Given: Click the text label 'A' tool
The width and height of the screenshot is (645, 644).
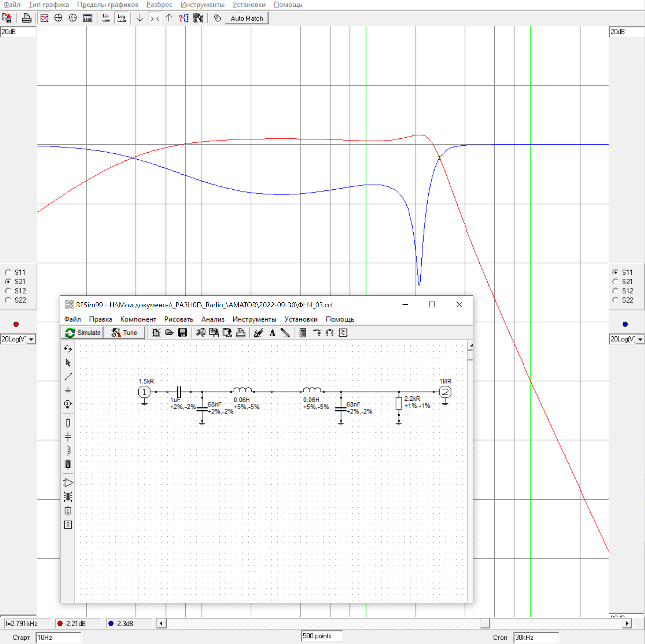Looking at the screenshot, I should pyautogui.click(x=272, y=332).
